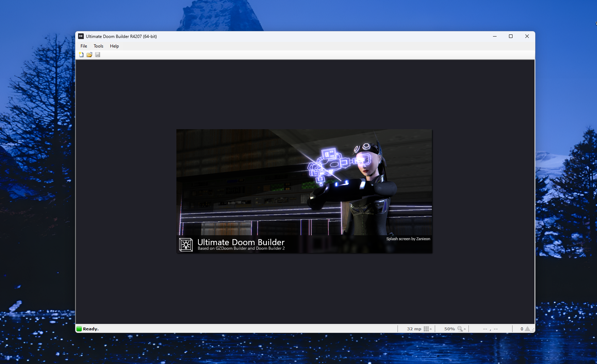
Task: Click the Open Map folder icon
Action: [x=89, y=55]
